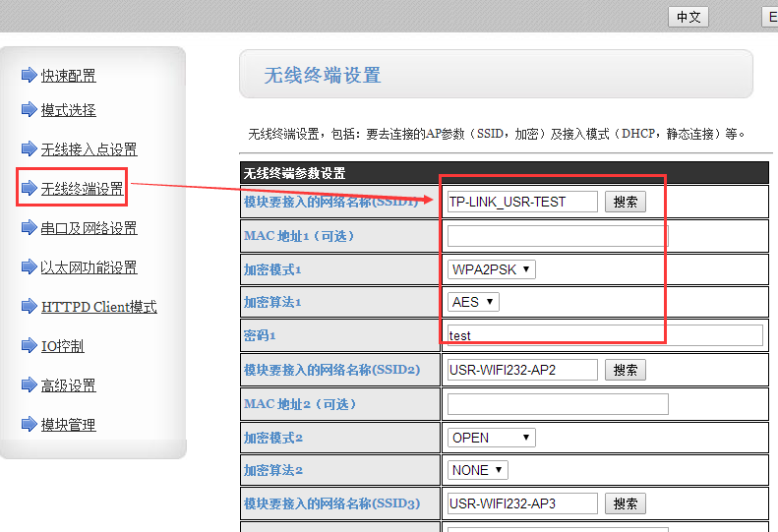Click the arrow icon beside 快速配置

pos(29,76)
